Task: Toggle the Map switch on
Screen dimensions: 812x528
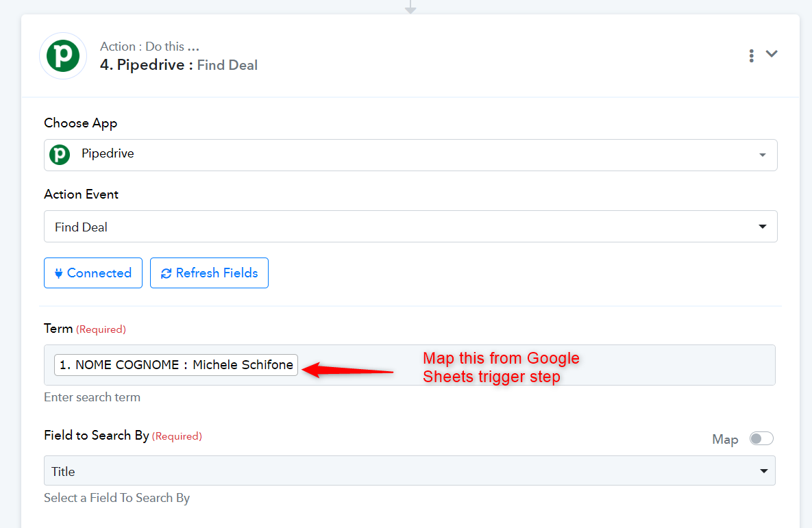Action: [x=761, y=438]
